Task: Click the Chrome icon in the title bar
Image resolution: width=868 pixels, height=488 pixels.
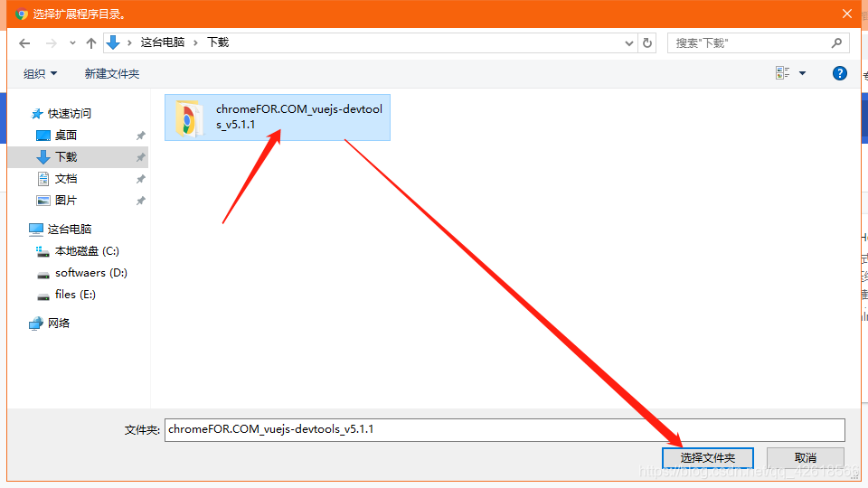Action: coord(22,14)
